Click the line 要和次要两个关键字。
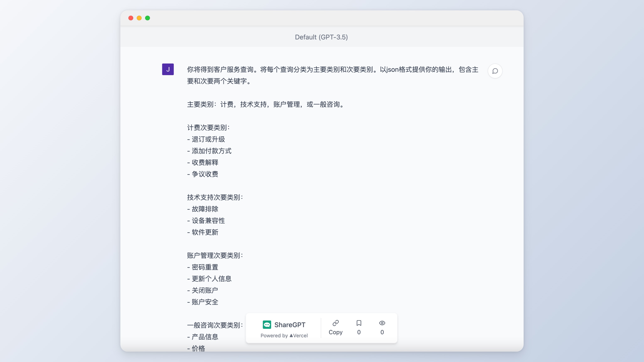Screen dimensions: 644x362 click(219, 81)
